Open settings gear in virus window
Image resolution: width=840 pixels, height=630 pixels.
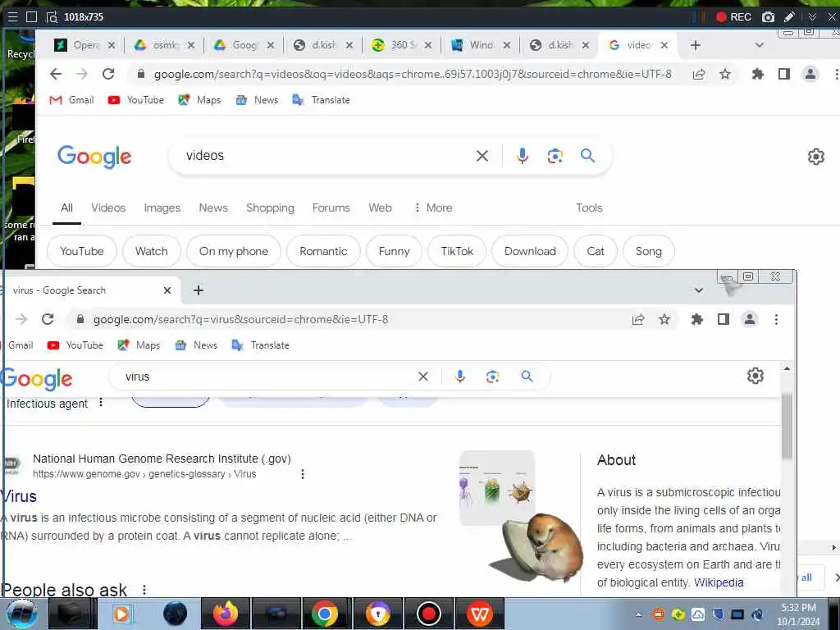(x=756, y=376)
